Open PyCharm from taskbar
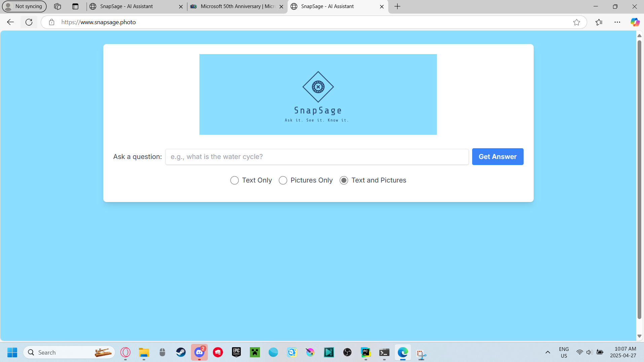The width and height of the screenshot is (644, 362). (x=366, y=352)
